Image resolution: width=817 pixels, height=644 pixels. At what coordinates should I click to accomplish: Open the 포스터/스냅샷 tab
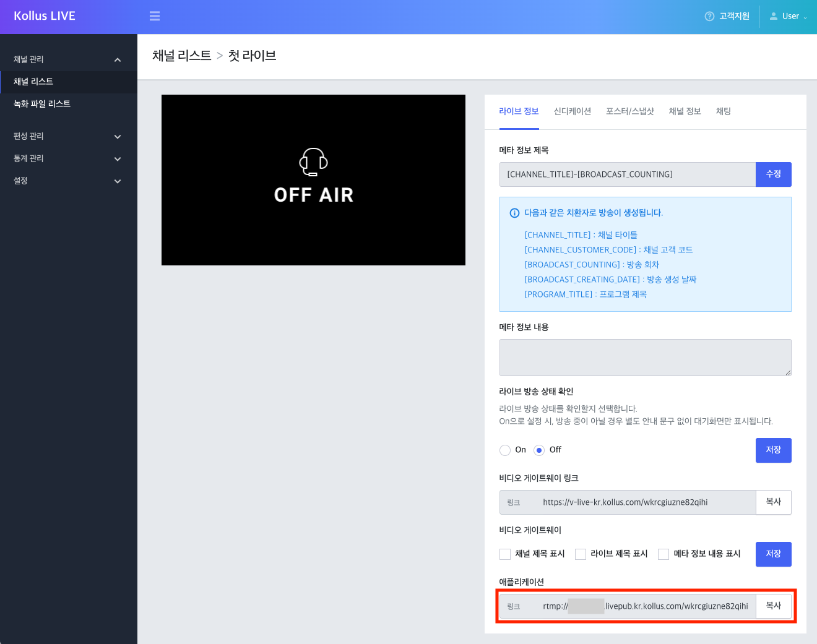629,111
